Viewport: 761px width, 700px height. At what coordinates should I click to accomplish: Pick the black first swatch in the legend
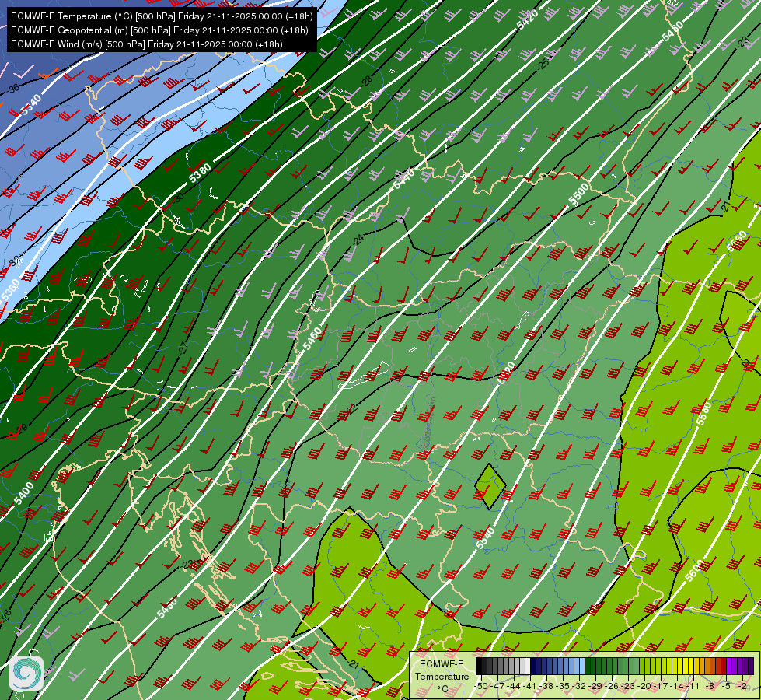tap(479, 667)
